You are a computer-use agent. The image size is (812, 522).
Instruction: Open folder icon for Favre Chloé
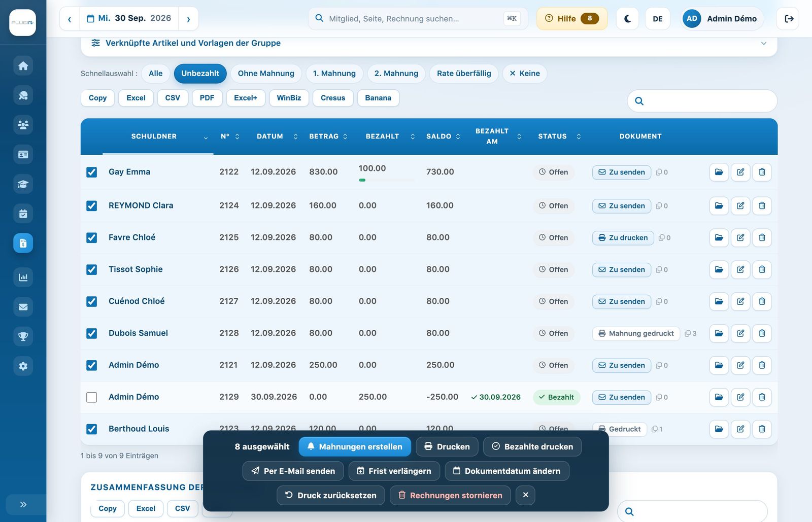[x=719, y=237]
